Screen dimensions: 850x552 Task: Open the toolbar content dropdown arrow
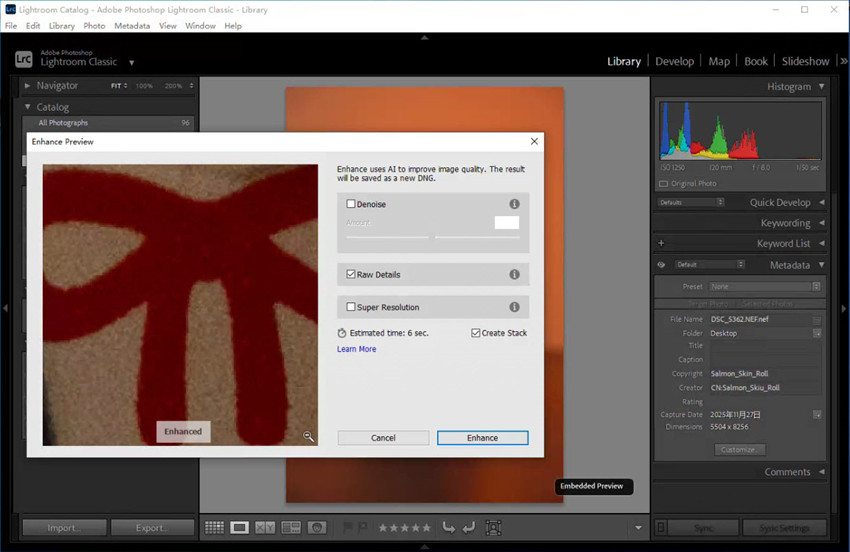pos(638,528)
